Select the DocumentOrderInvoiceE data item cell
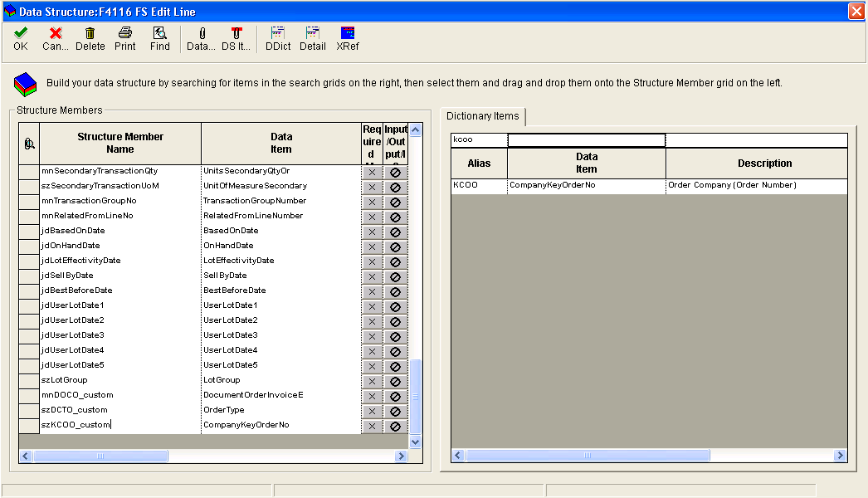Screen dimensions: 868x498 pyautogui.click(x=281, y=395)
